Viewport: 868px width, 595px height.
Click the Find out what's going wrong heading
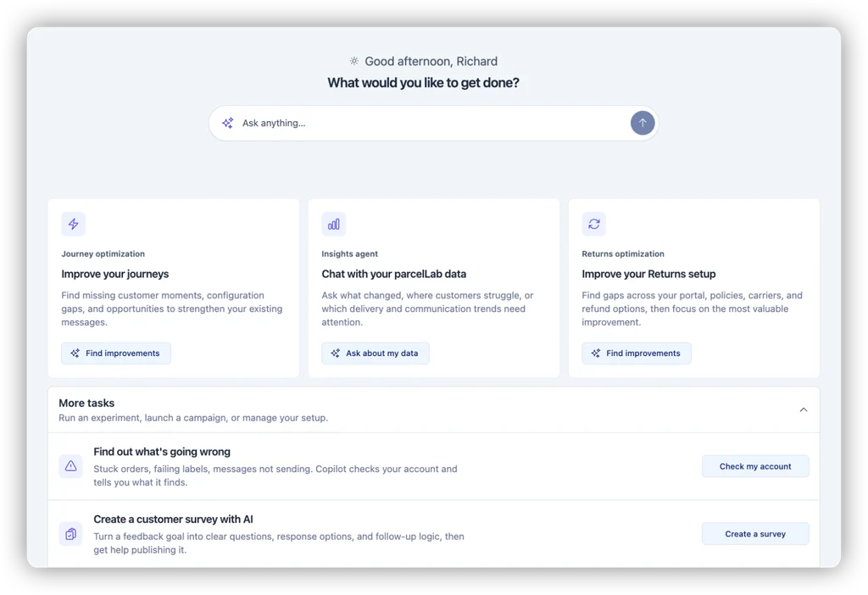tap(162, 452)
